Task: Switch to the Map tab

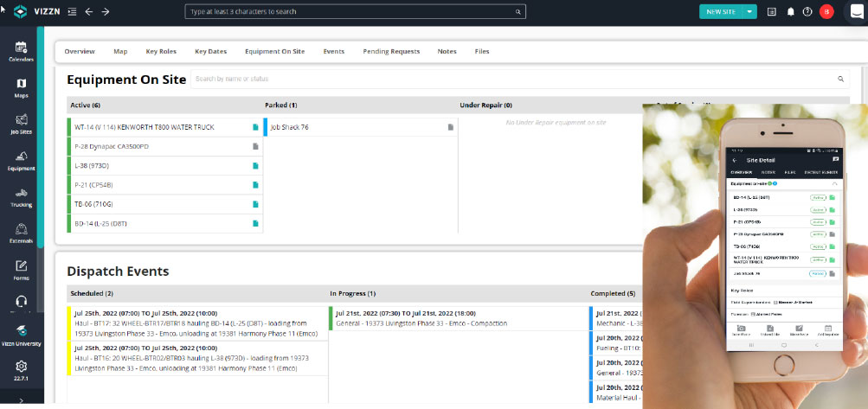Action: click(x=120, y=52)
